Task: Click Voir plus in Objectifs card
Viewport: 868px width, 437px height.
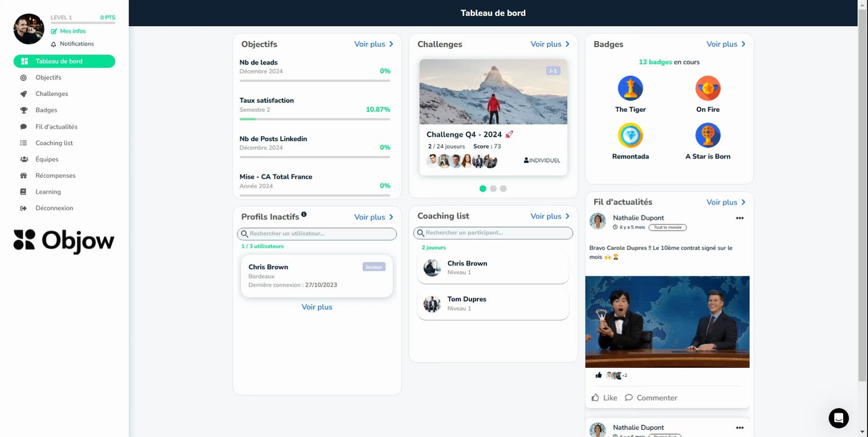Action: (374, 44)
